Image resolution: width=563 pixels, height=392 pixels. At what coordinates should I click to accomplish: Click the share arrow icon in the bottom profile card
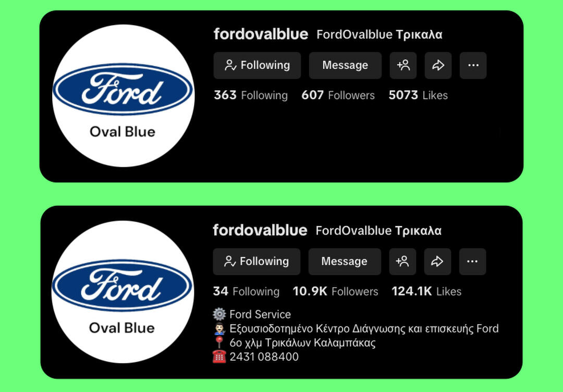pyautogui.click(x=437, y=261)
